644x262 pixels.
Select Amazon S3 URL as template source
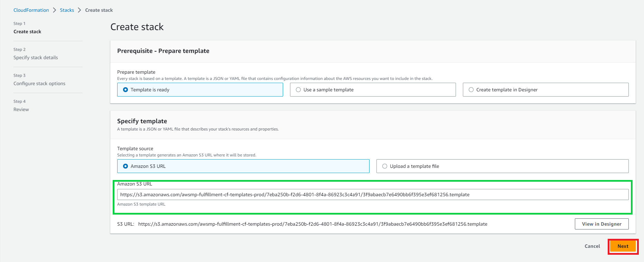tap(243, 166)
